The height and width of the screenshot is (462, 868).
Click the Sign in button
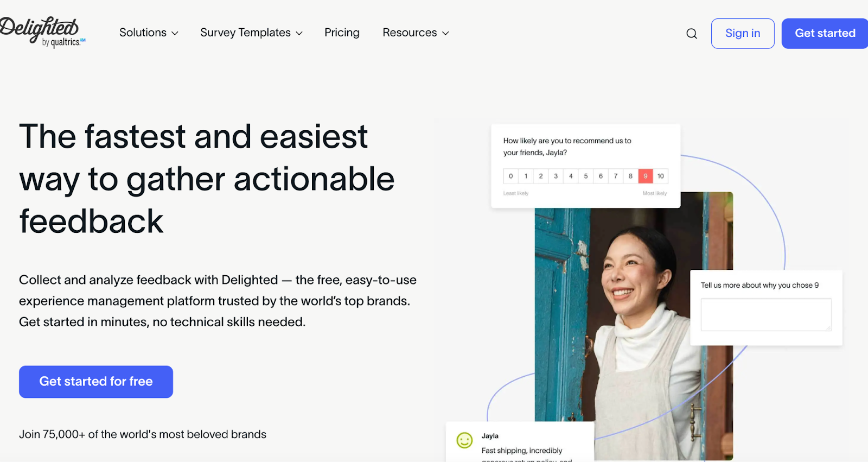pos(743,33)
